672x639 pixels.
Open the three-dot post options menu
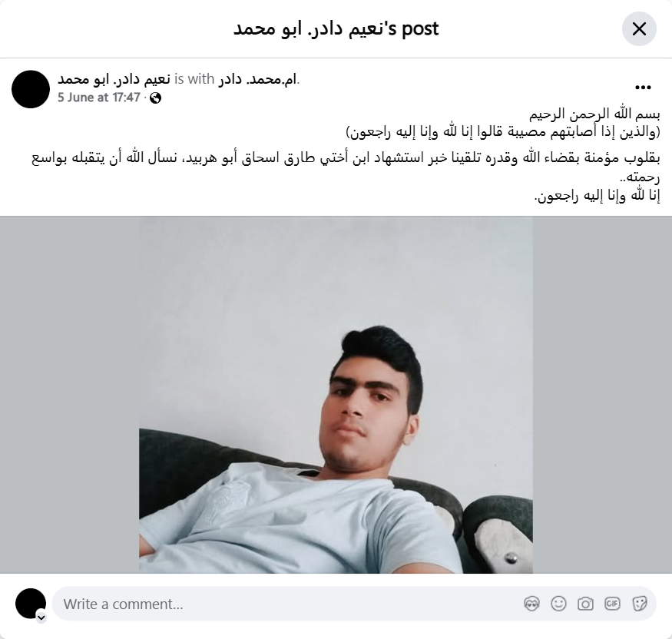(x=643, y=88)
